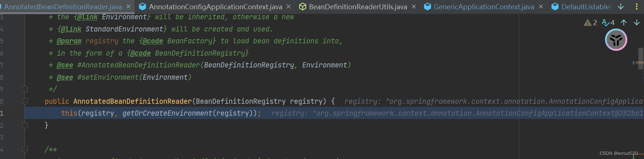The image size is (644, 159).
Task: Click the GenericApplicationContext class file icon
Action: coord(427,7)
